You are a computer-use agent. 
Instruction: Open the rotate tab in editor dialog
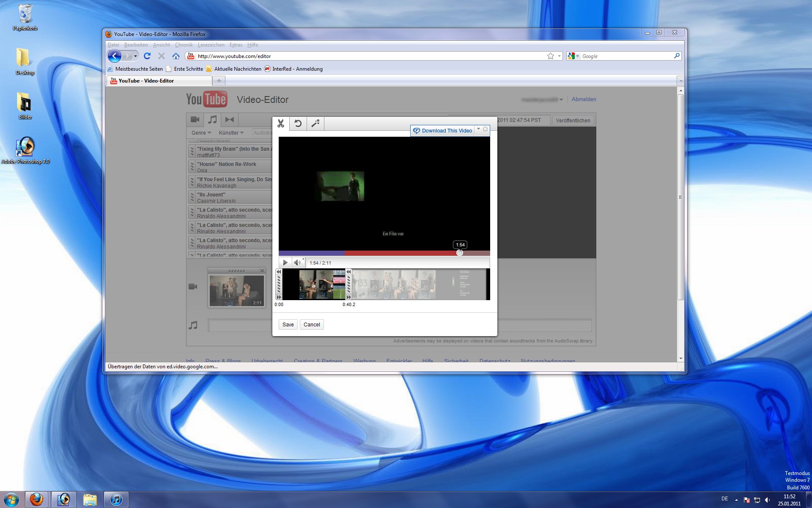tap(298, 124)
